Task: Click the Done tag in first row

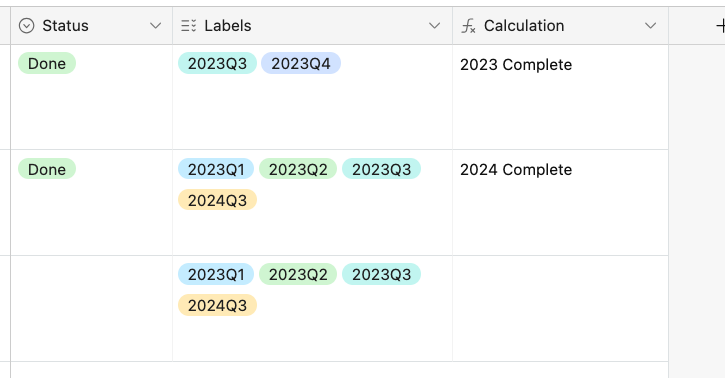Action: click(47, 63)
